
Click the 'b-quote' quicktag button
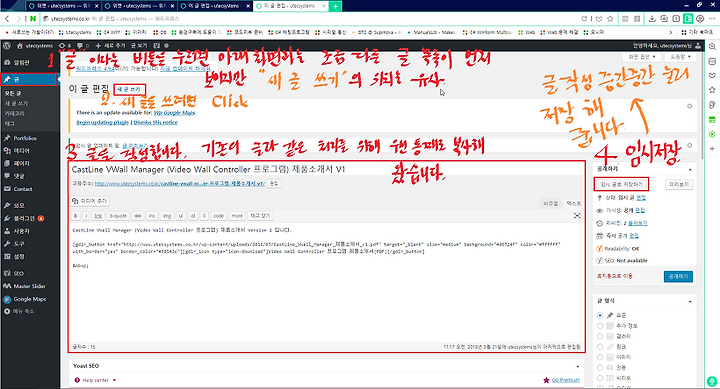coord(118,215)
